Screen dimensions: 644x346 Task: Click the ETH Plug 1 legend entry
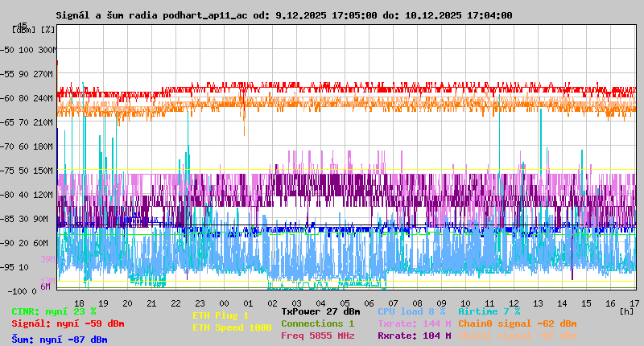221,315
